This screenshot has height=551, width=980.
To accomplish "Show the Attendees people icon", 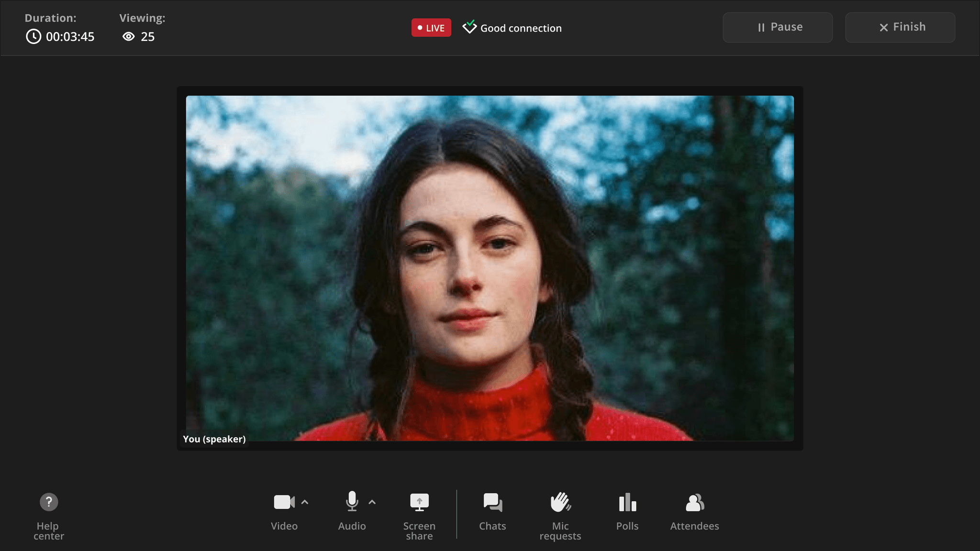I will pos(694,502).
